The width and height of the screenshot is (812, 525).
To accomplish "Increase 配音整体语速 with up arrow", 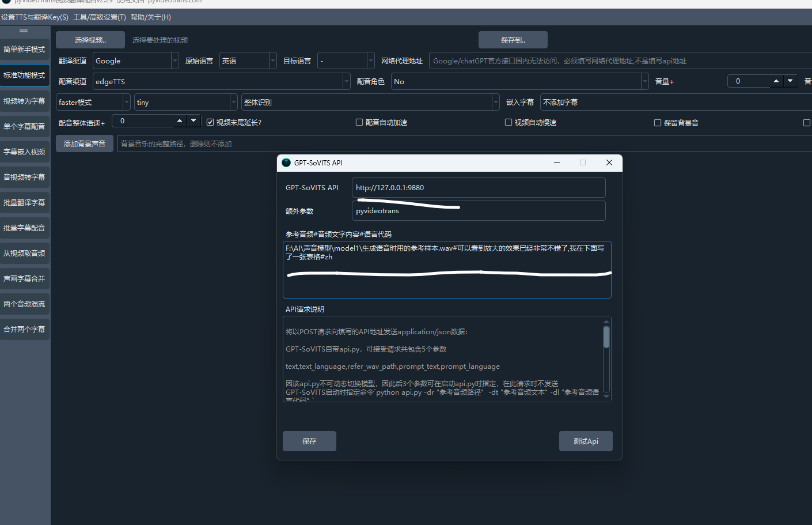I will tap(180, 120).
